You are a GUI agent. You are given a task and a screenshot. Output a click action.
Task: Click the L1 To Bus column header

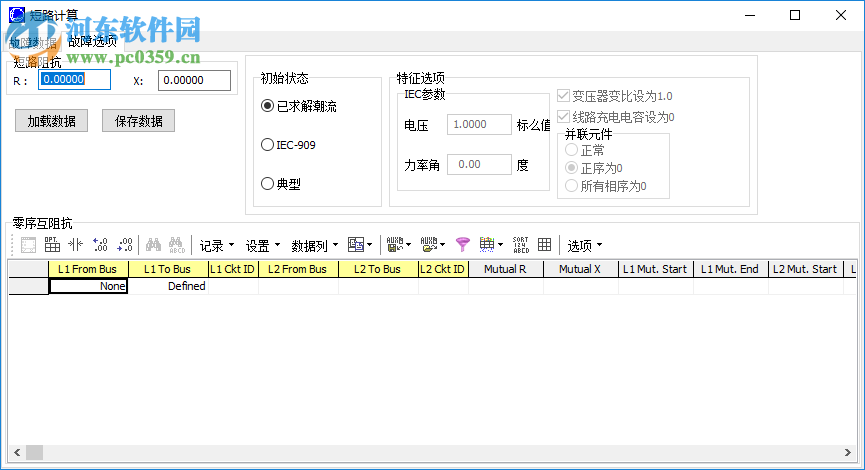pyautogui.click(x=168, y=269)
